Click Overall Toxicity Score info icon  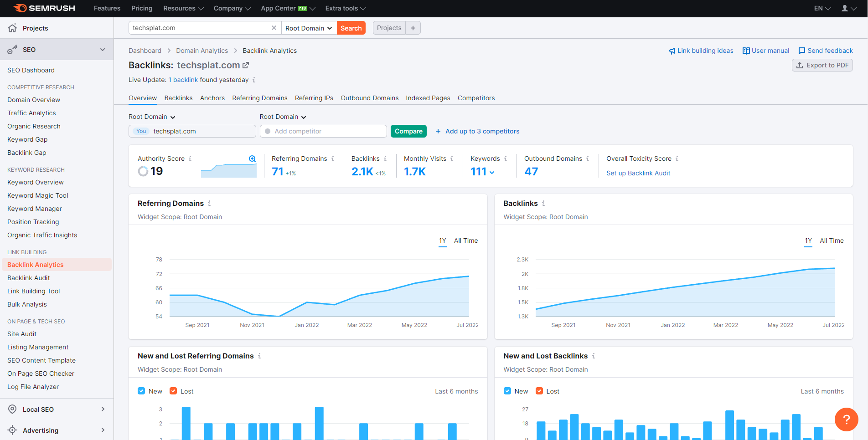point(677,159)
